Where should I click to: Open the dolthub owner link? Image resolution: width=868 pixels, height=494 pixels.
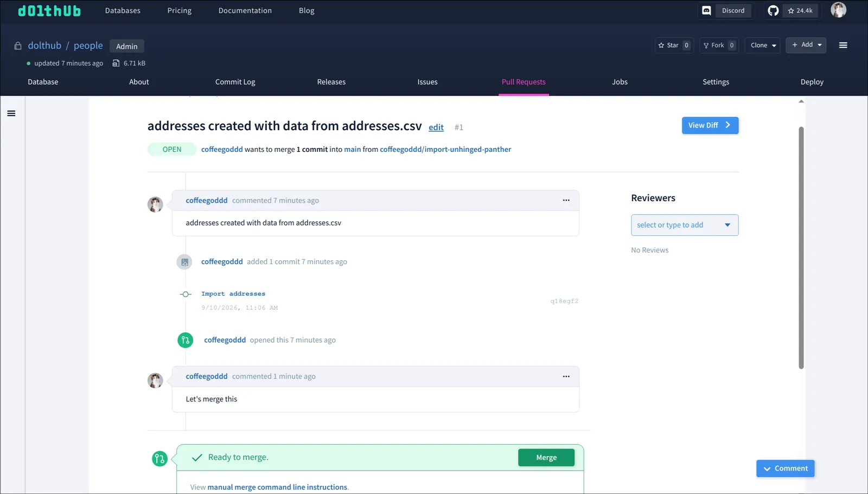pyautogui.click(x=44, y=46)
